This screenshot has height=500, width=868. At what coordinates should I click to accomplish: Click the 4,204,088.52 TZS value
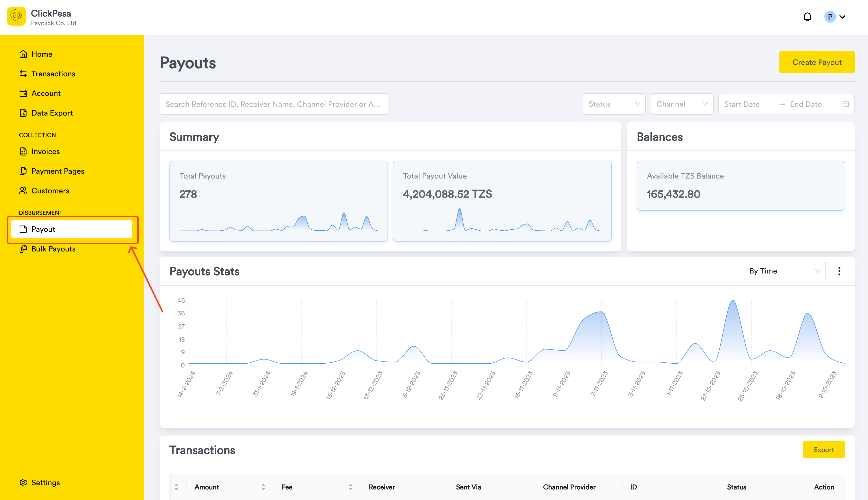(x=447, y=194)
